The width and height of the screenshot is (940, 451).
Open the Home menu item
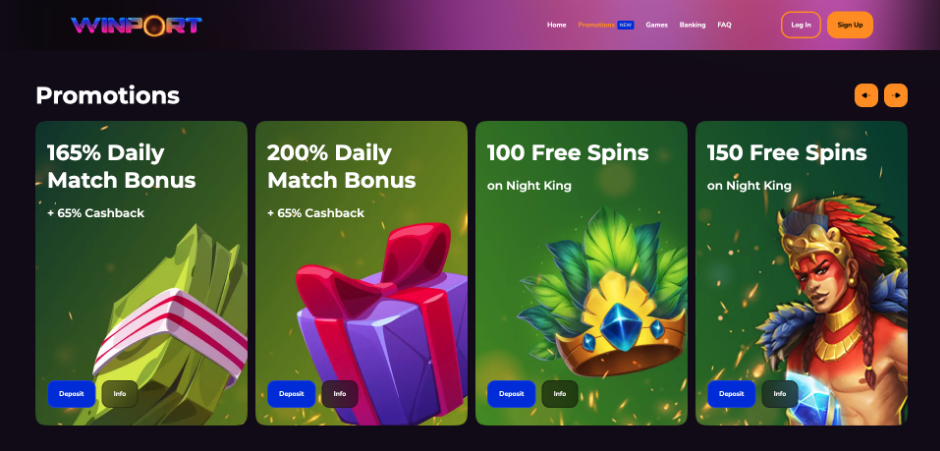click(x=556, y=25)
